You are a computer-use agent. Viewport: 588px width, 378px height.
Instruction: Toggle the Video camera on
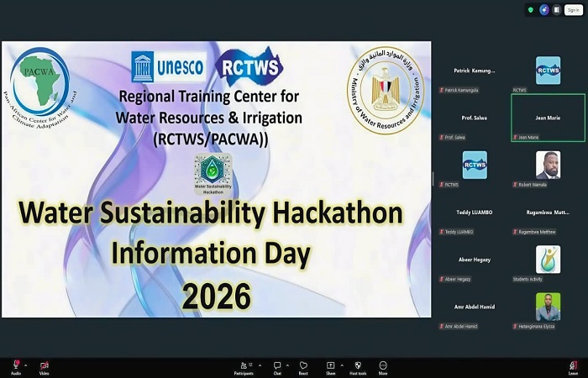click(x=45, y=365)
